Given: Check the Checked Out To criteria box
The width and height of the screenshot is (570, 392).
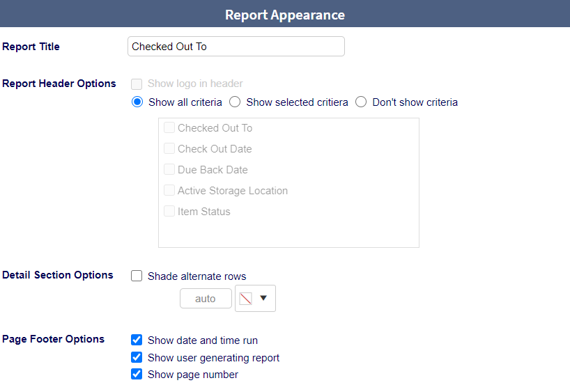Looking at the screenshot, I should click(x=169, y=127).
